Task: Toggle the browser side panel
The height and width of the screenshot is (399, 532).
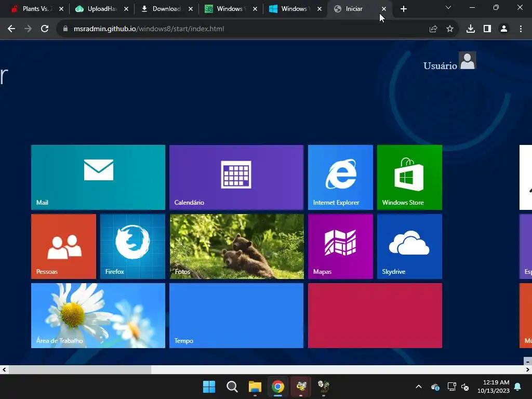Action: pos(487,29)
